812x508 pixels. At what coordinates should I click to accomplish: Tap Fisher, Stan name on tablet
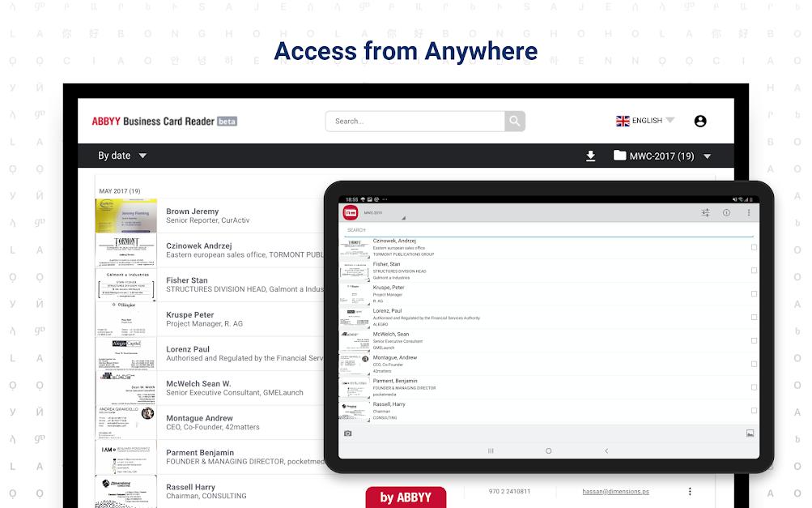[386, 264]
